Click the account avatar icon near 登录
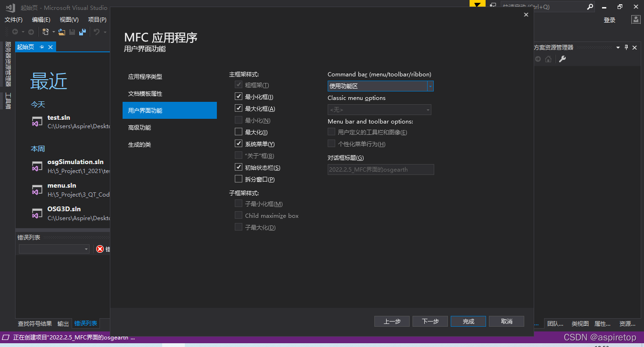The image size is (644, 347). pyautogui.click(x=636, y=20)
